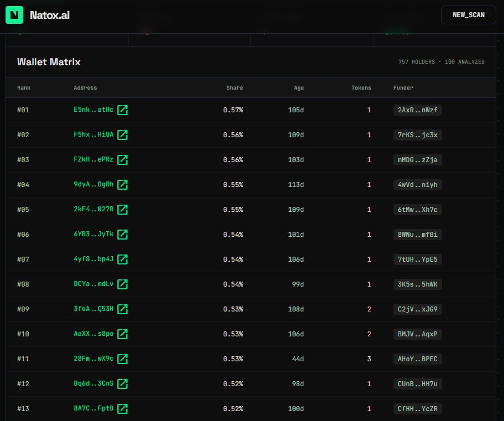Open external link icon for F5hx..HiUA
Screen dimensions: 504x421
(x=123, y=135)
